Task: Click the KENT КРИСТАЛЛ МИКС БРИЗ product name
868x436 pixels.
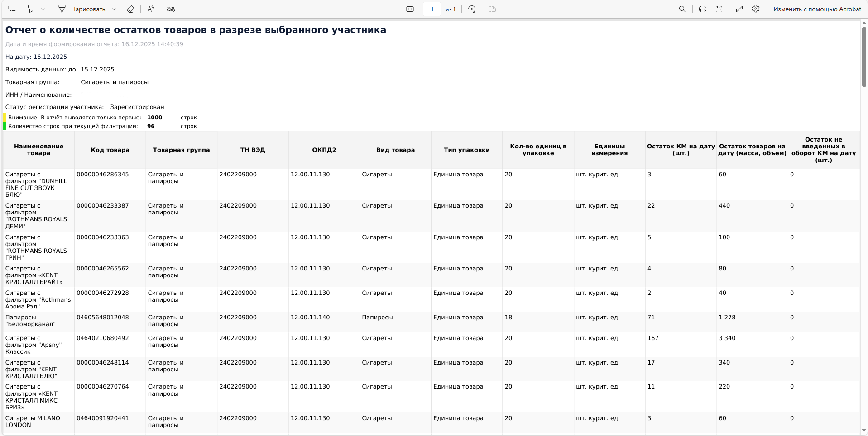Action: click(x=31, y=397)
